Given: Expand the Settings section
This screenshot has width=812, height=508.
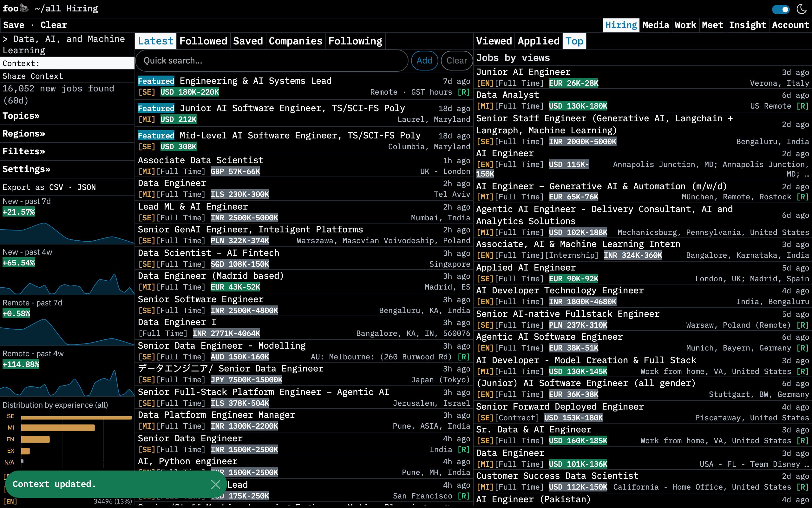Looking at the screenshot, I should [x=27, y=169].
